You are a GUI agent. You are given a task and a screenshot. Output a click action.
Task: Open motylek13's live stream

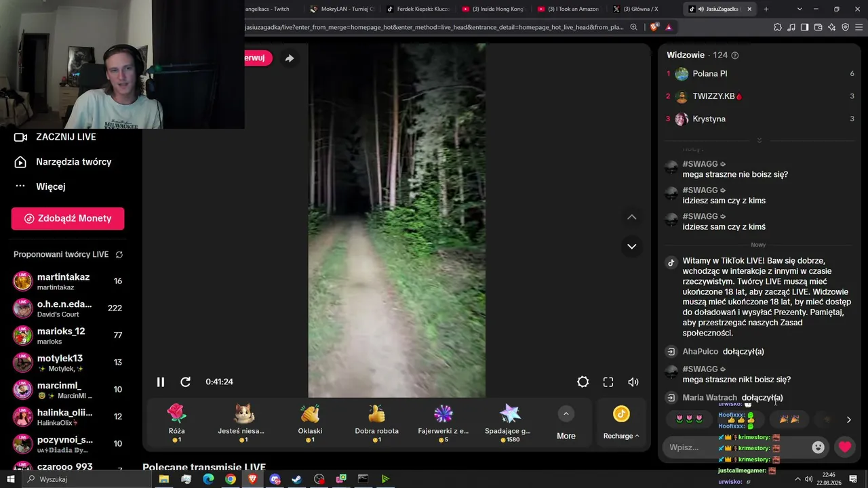coord(68,363)
